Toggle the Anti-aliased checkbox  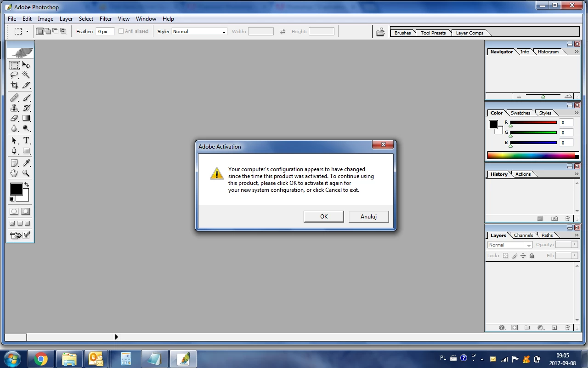pos(121,31)
